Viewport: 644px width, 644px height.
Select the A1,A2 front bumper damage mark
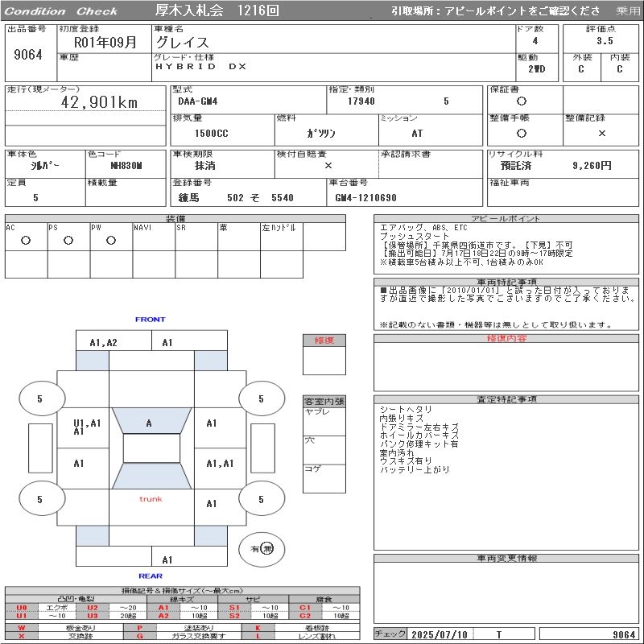click(103, 342)
